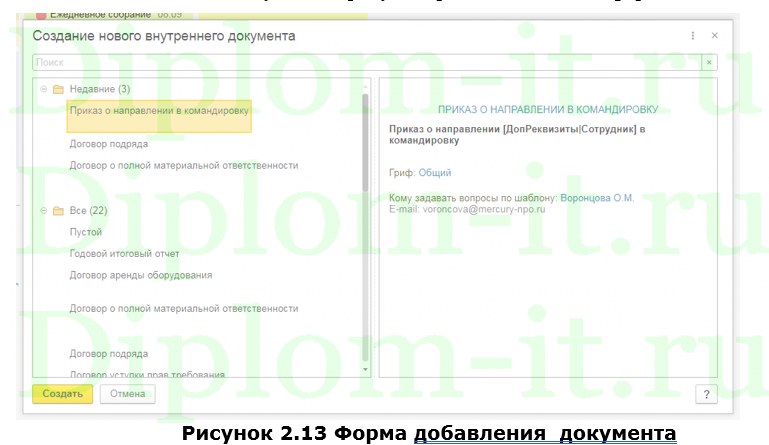Click the Недавние folder icon
The image size is (769, 445).
tap(58, 89)
